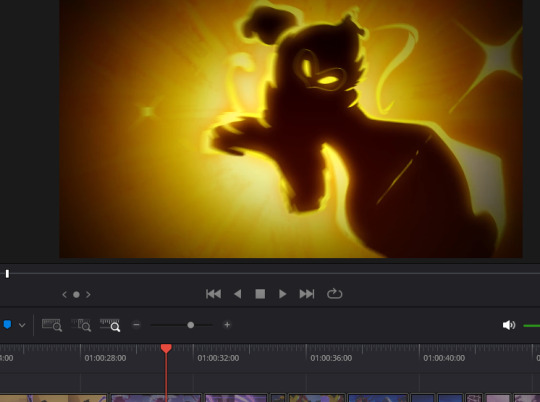Toggle loop playback
Screen dimensions: 540x402
(334, 294)
